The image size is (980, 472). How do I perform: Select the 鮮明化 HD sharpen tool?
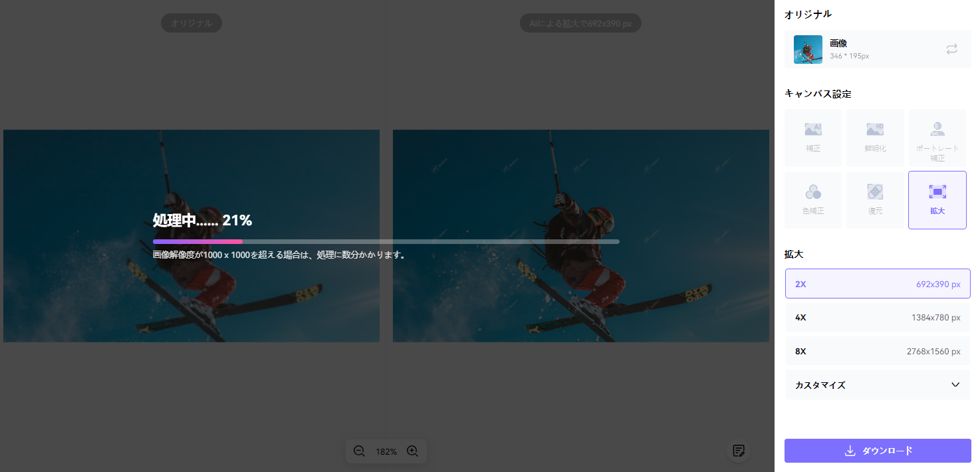(875, 138)
